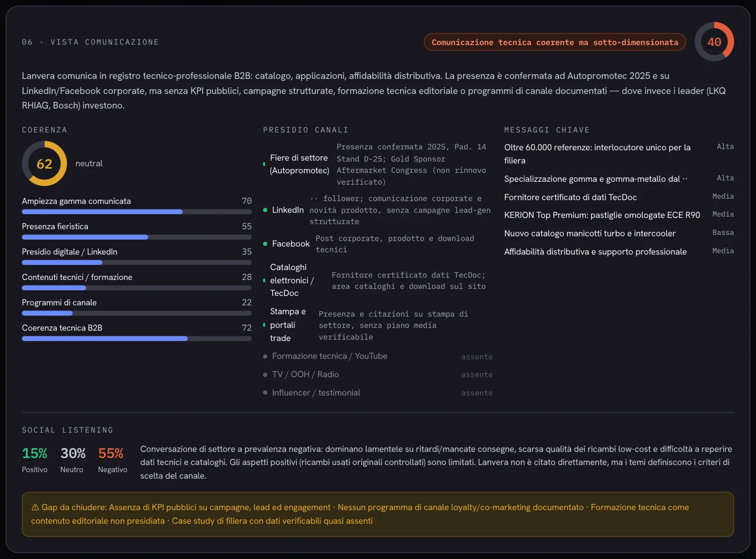Click the orange status badge 'Comunicazione tecnica coerente'
Screen dimensions: 756x559
click(555, 42)
